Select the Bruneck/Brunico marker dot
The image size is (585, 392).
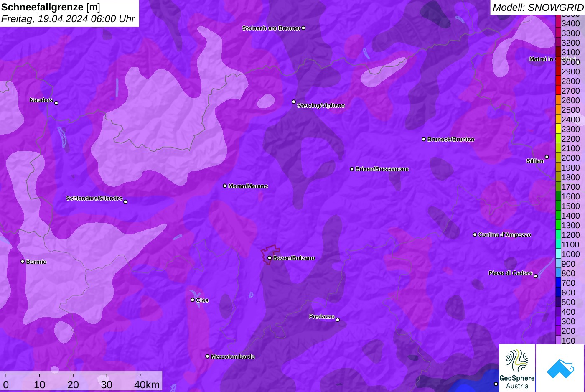424,139
